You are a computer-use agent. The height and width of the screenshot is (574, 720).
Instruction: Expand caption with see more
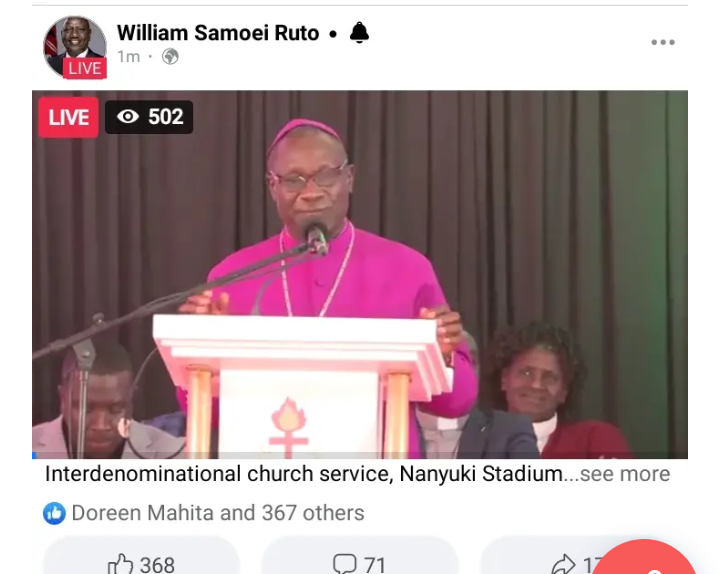tap(625, 474)
